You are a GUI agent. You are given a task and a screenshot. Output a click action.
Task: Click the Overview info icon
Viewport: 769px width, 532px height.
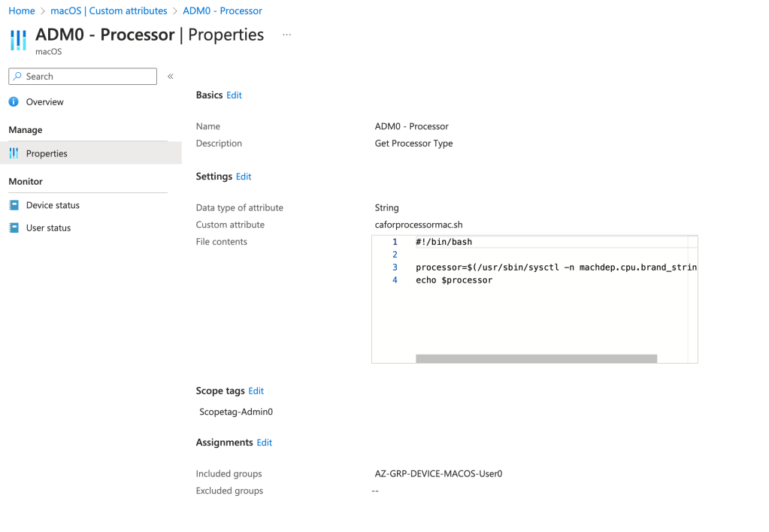(14, 101)
